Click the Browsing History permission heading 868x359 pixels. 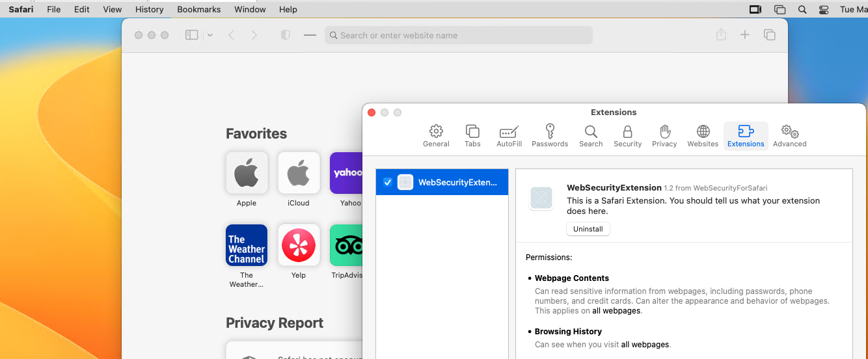568,331
